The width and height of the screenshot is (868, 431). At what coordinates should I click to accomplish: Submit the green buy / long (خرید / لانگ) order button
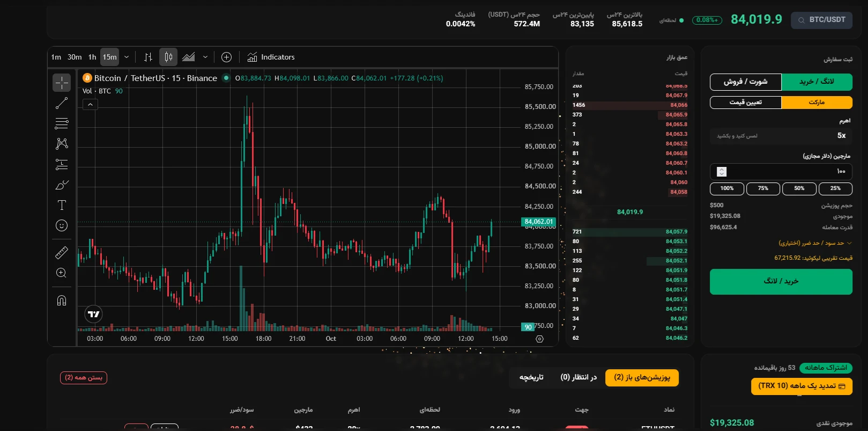coord(781,282)
